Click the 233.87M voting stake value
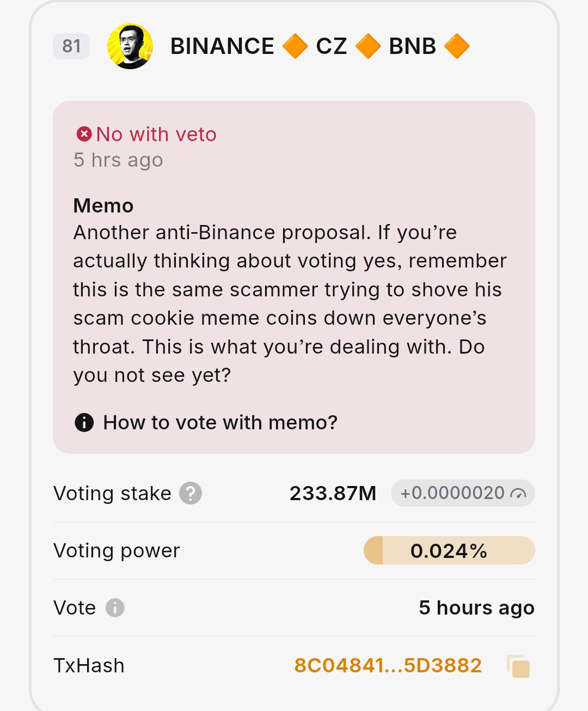The width and height of the screenshot is (588, 711). point(333,493)
